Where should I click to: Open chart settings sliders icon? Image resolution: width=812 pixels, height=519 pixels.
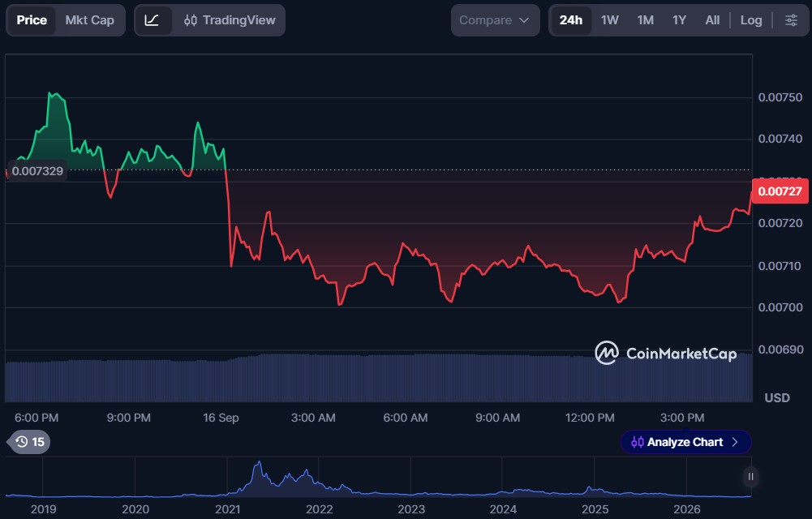[x=791, y=20]
